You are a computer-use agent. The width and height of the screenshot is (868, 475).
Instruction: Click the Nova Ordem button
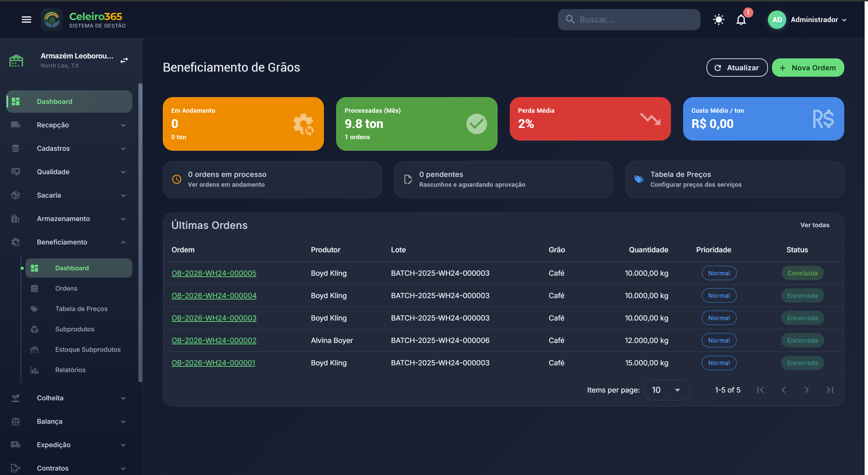pos(808,68)
